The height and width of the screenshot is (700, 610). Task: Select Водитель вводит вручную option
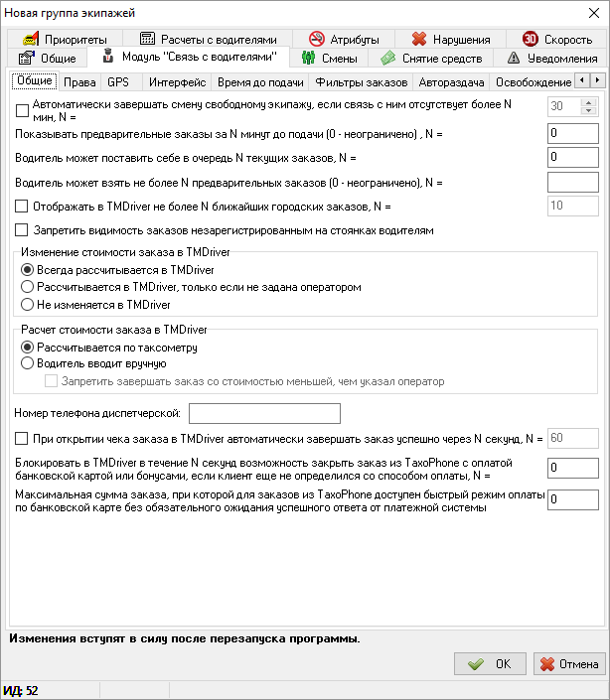27,363
